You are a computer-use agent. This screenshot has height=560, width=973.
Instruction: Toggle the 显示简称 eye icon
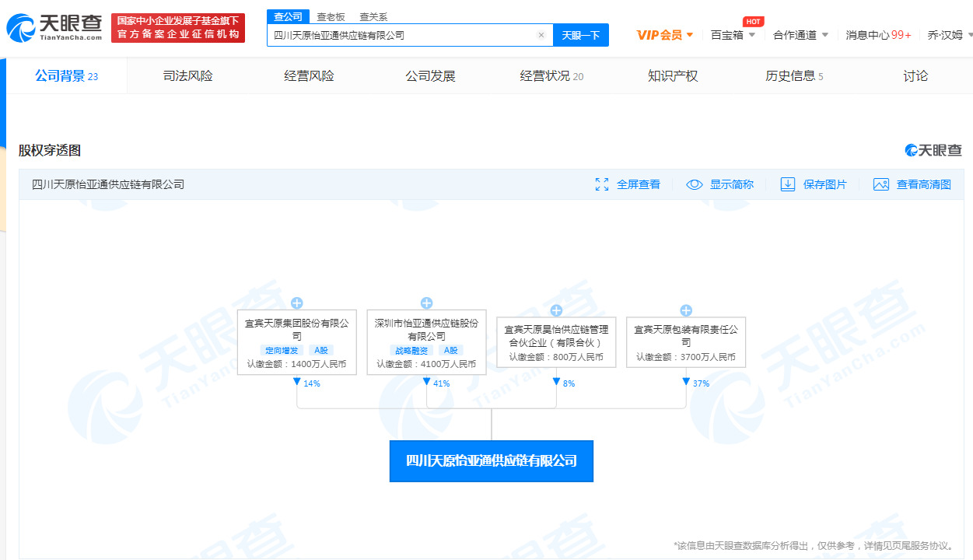(x=695, y=184)
